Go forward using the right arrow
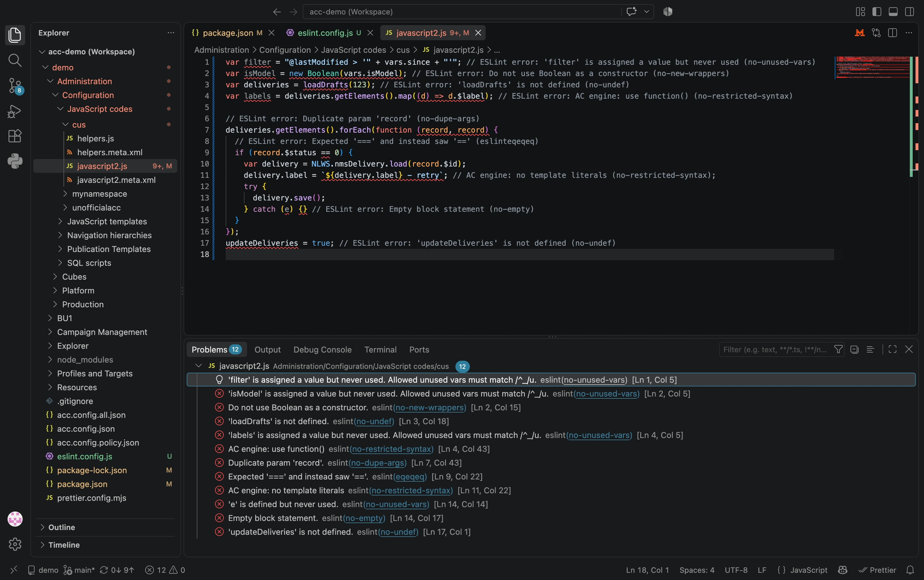 point(293,12)
